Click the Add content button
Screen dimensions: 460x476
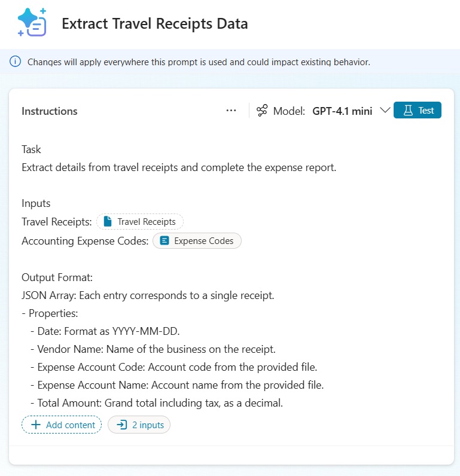62,425
